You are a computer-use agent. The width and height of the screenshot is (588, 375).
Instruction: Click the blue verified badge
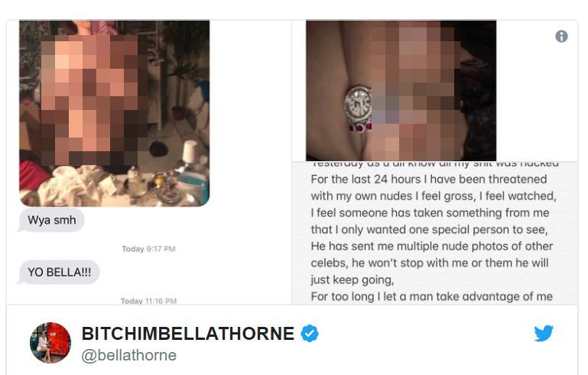tap(310, 334)
